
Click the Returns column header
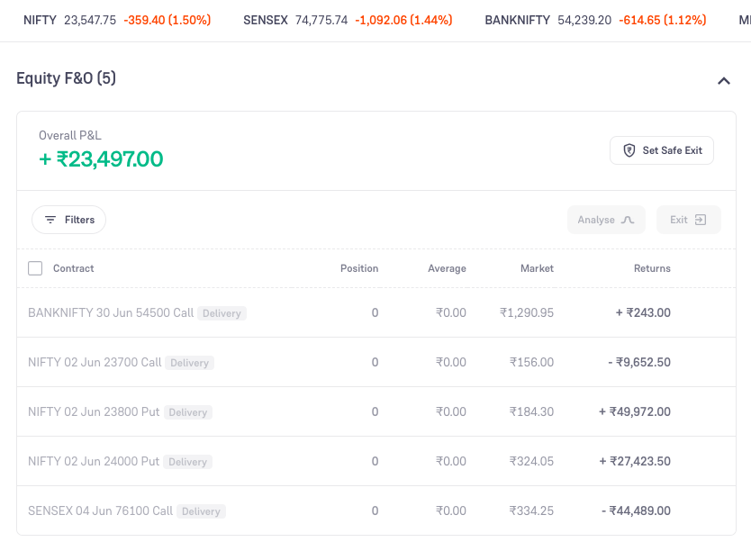(x=652, y=268)
